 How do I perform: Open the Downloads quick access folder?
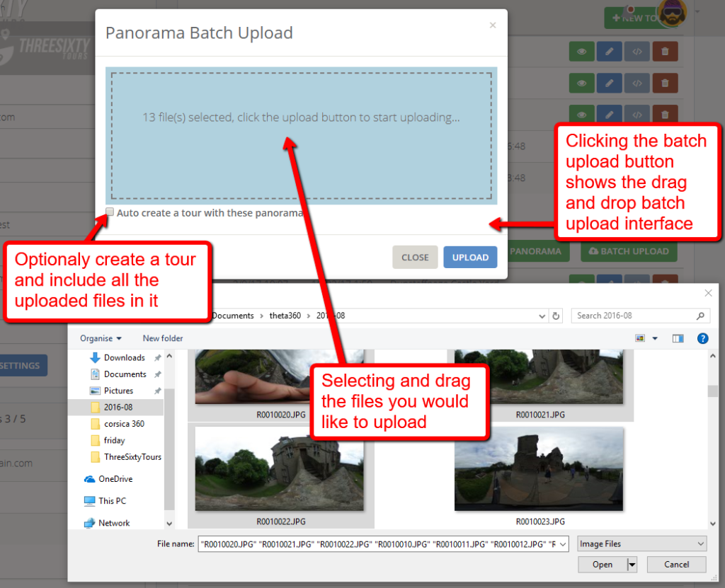pyautogui.click(x=124, y=357)
